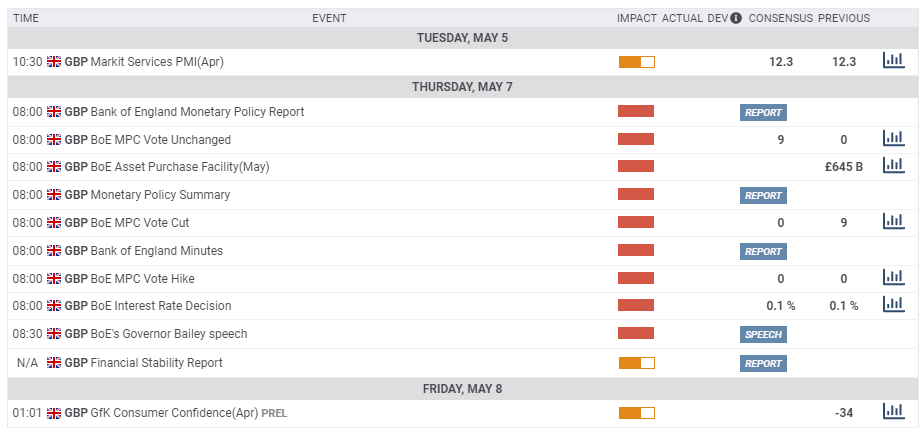Open chart icon for Markit Services PMI
The image size is (924, 428).
tap(893, 60)
